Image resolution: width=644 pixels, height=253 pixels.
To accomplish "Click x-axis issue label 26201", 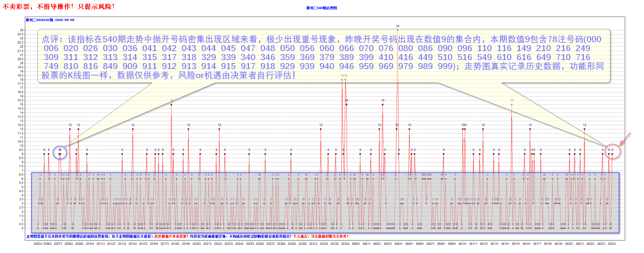I will [x=569, y=244].
